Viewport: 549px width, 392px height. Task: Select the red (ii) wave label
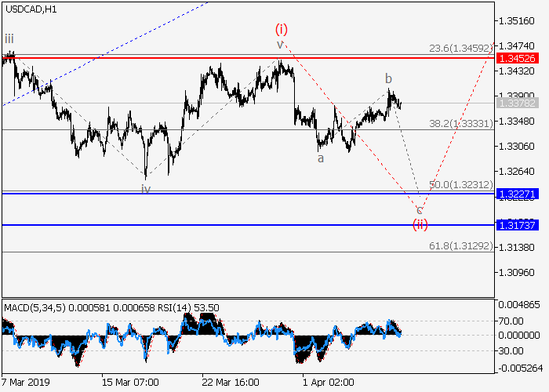(x=420, y=224)
